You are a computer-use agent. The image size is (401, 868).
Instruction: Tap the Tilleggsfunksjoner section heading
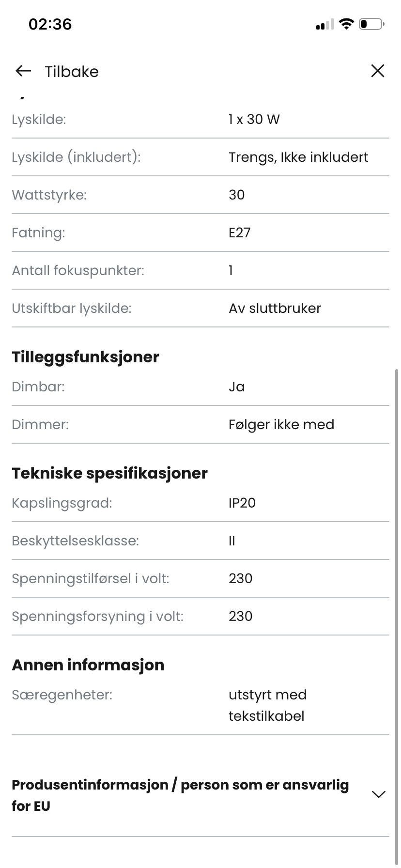(x=85, y=357)
